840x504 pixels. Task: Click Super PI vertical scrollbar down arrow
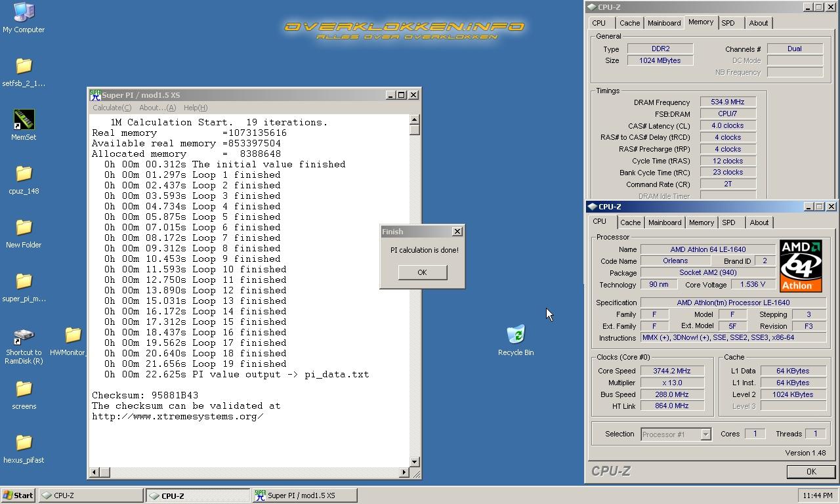click(x=415, y=462)
